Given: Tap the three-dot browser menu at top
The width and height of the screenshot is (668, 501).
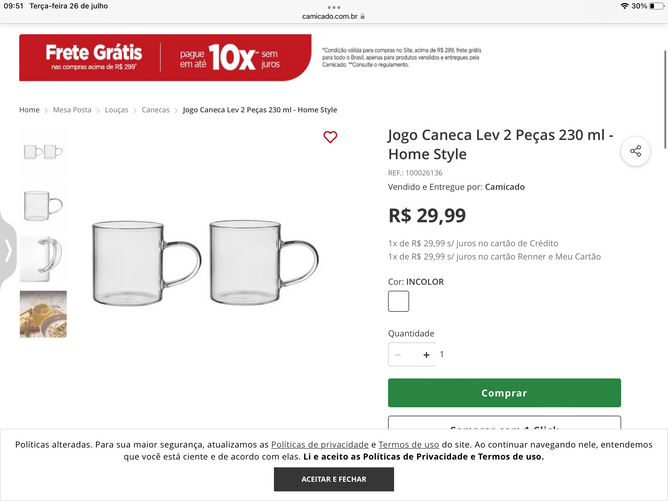Looking at the screenshot, I should 334,6.
